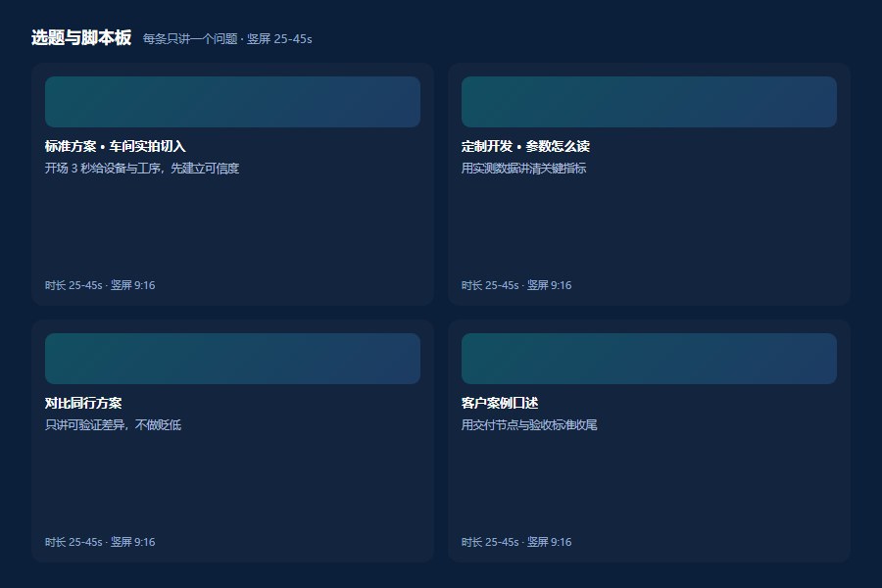Select title 定制开发 • 参数怎么读
This screenshot has height=588, width=882.
[x=525, y=146]
